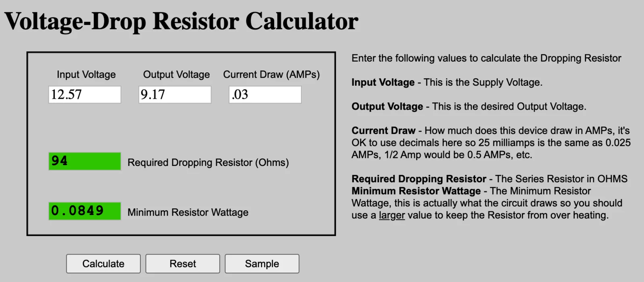Click the bold Input Voltage description term

pos(383,82)
